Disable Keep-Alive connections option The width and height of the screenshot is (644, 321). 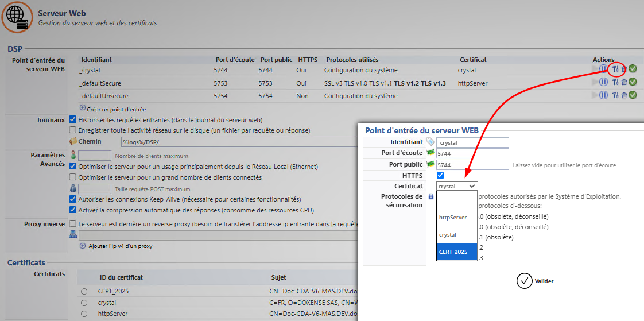click(x=72, y=199)
